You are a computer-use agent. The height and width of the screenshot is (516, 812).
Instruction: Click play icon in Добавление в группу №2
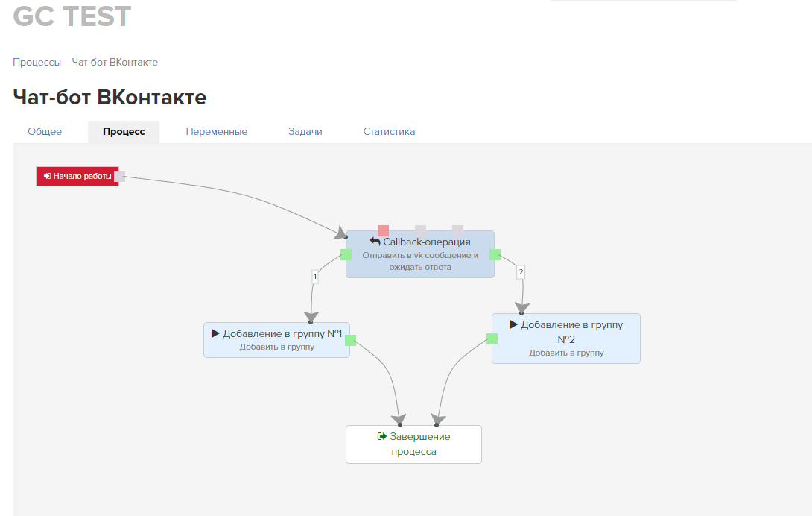tap(514, 324)
